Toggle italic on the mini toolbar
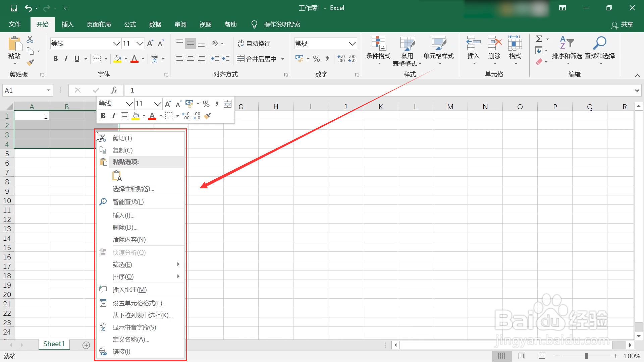 113,116
